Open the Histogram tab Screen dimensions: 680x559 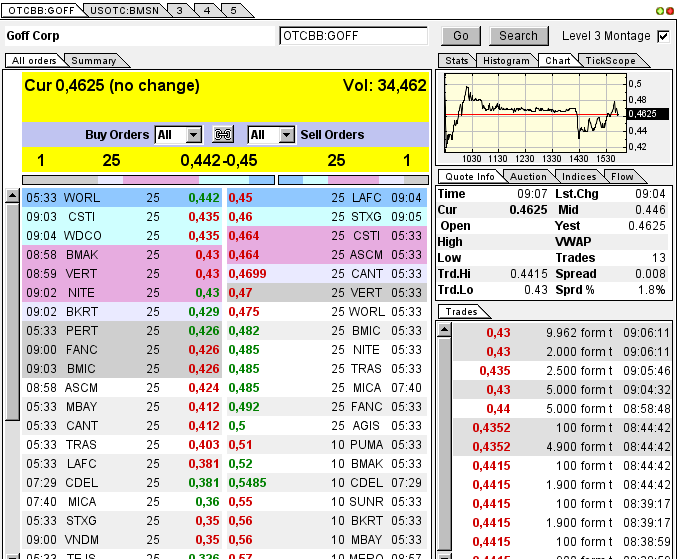point(506,61)
